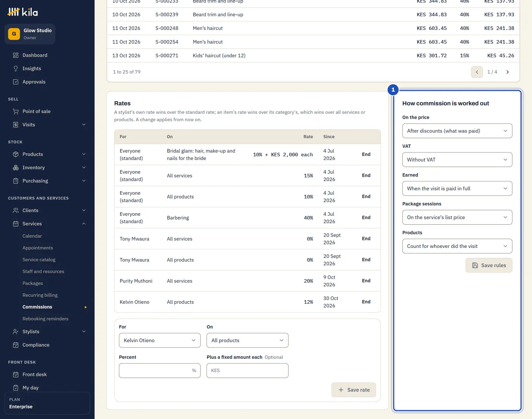
Task: Open Calendar under Services
Action: [x=32, y=236]
